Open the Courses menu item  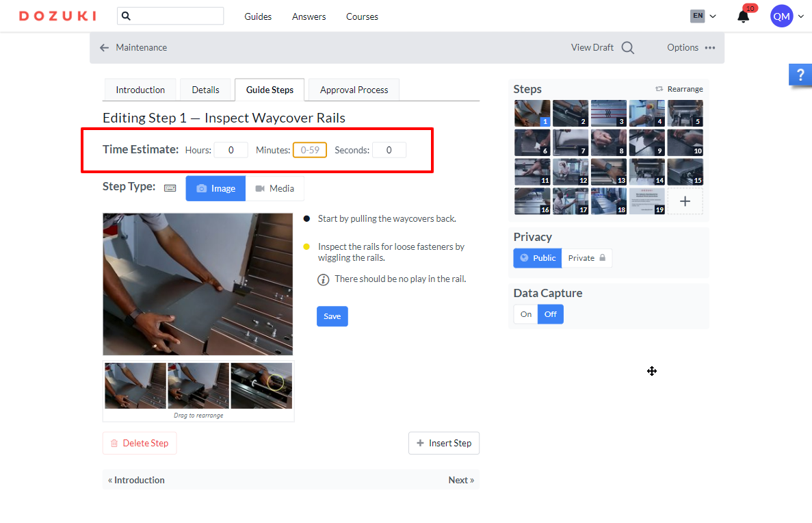click(x=362, y=16)
